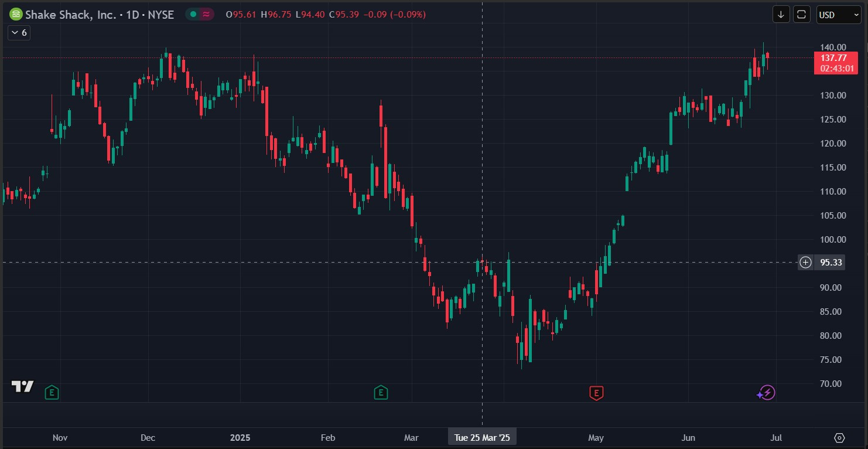868x449 pixels.
Task: Open the USD currency dropdown
Action: 839,15
